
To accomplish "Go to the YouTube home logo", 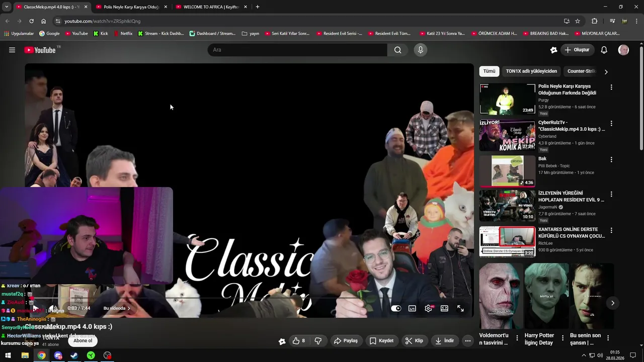I will 40,50.
